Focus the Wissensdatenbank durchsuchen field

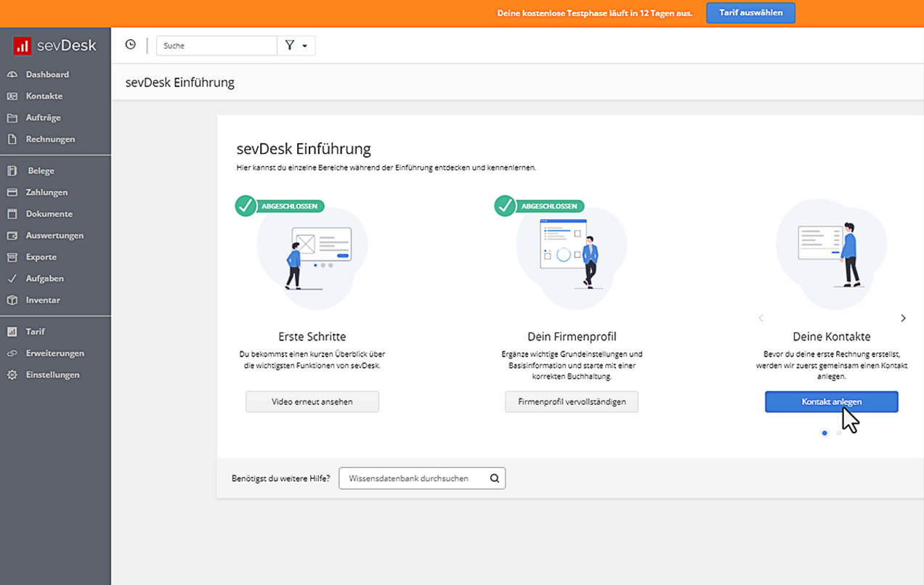pyautogui.click(x=422, y=478)
